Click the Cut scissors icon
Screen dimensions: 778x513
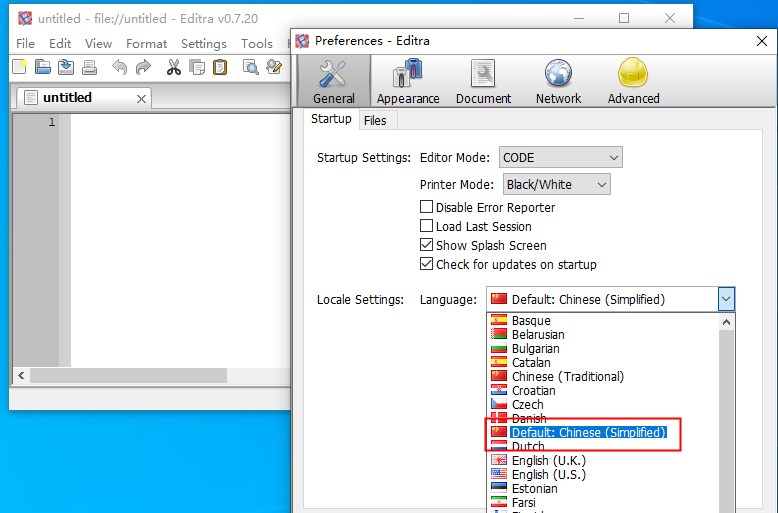[x=174, y=66]
